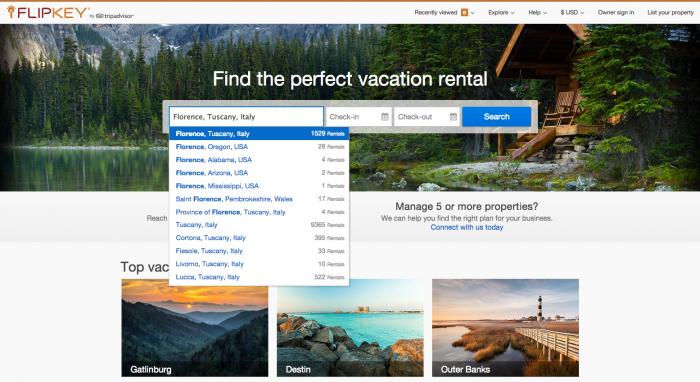Select Saint Florence, Pembrokeshire, Wales
Viewport: 700px width, 382px height.
point(259,199)
